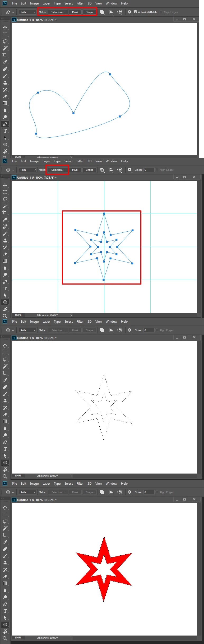This screenshot has height=644, width=204.
Task: Click the Zoom tool in the red-star window
Action: coord(5,638)
